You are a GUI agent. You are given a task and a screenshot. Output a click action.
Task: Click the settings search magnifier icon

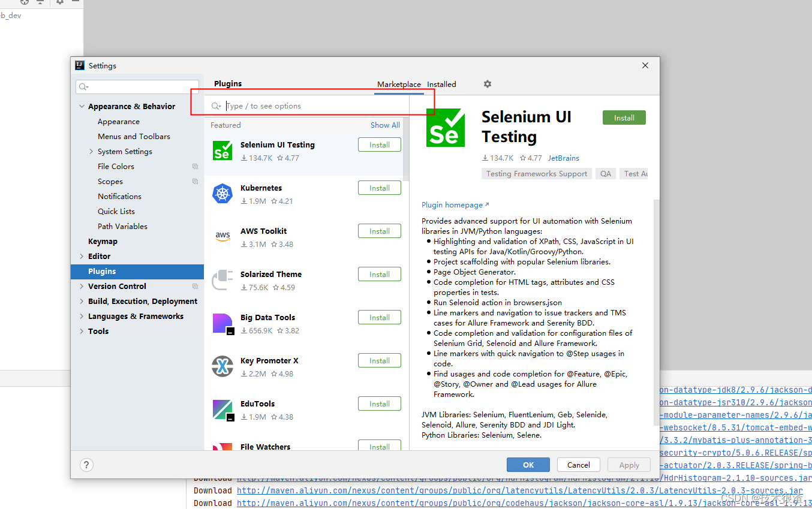84,88
